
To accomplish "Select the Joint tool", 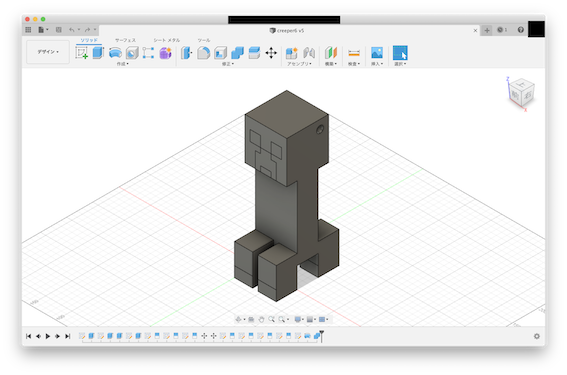I will [x=309, y=53].
